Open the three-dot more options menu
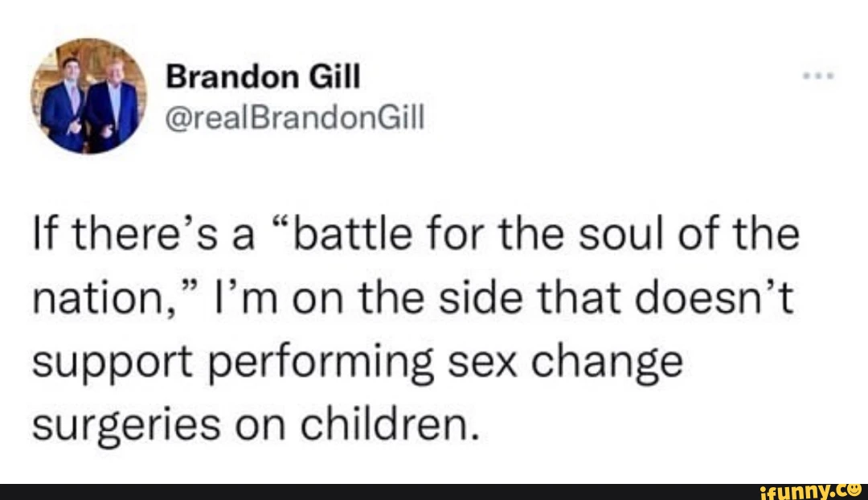Screen dimensions: 868x500 click(x=818, y=76)
